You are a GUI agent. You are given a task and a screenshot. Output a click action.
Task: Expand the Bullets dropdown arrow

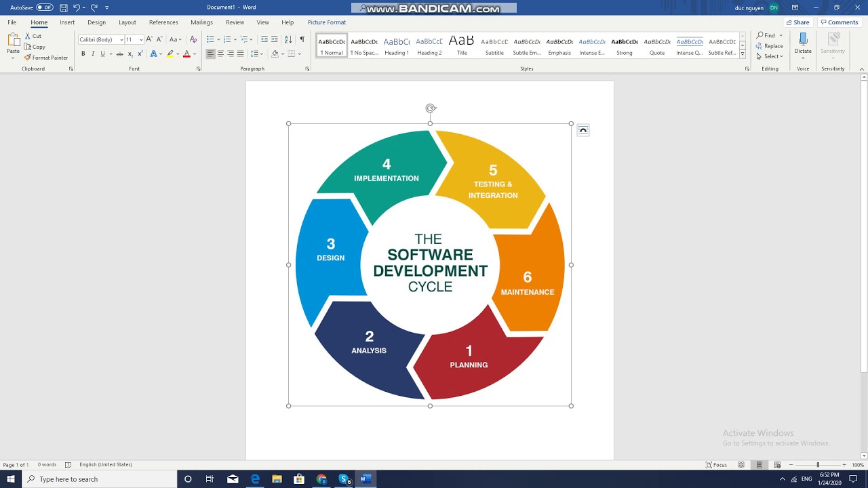218,39
